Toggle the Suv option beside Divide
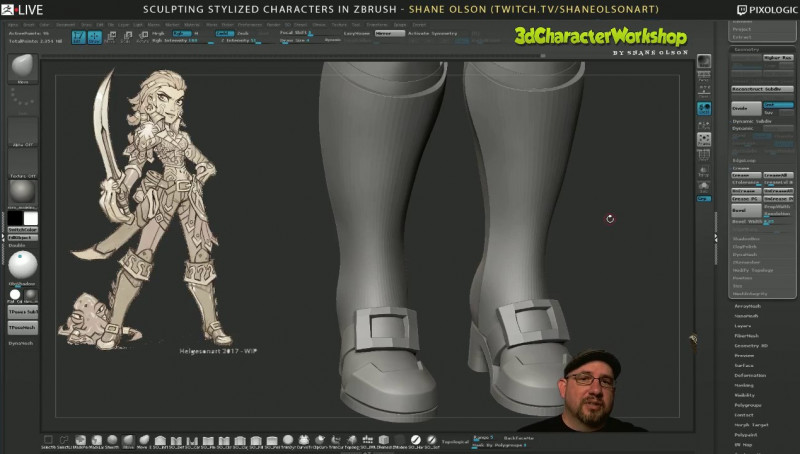This screenshot has height=454, width=800. click(x=770, y=112)
